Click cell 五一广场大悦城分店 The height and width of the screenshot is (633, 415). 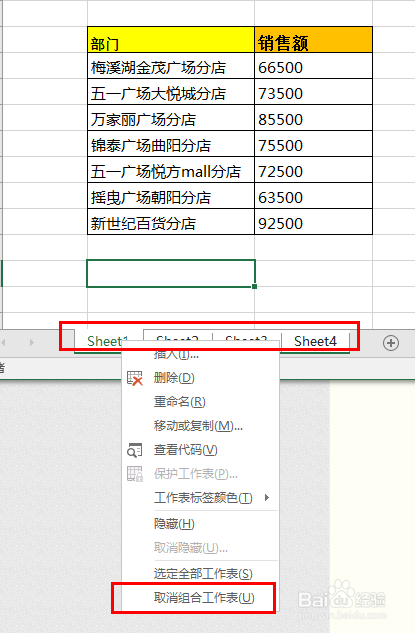pyautogui.click(x=171, y=92)
